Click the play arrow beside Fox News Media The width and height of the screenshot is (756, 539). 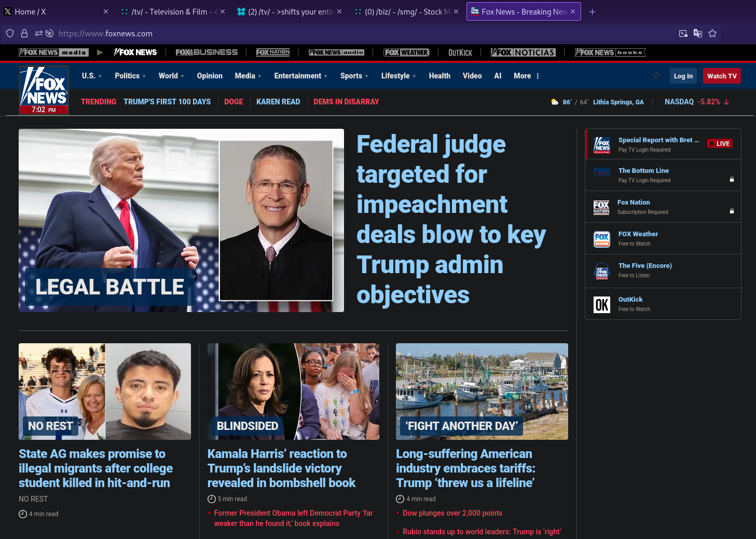100,52
